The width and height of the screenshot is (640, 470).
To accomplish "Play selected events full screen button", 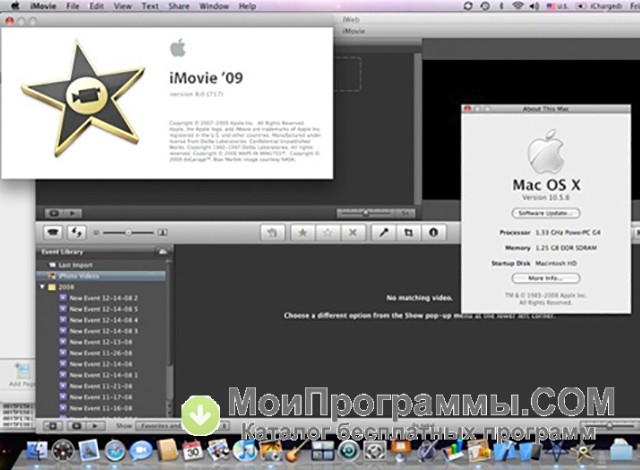I will (x=76, y=426).
